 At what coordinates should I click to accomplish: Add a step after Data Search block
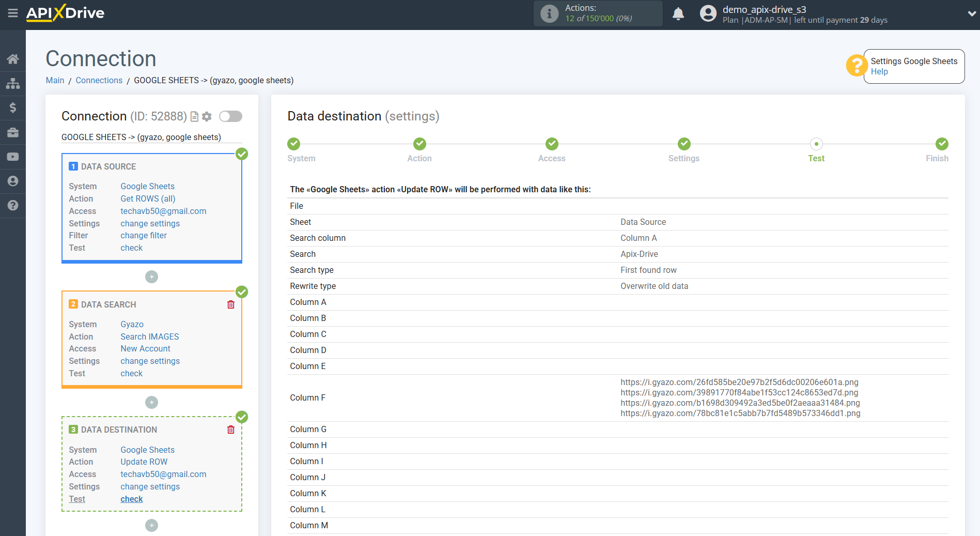pyautogui.click(x=151, y=402)
